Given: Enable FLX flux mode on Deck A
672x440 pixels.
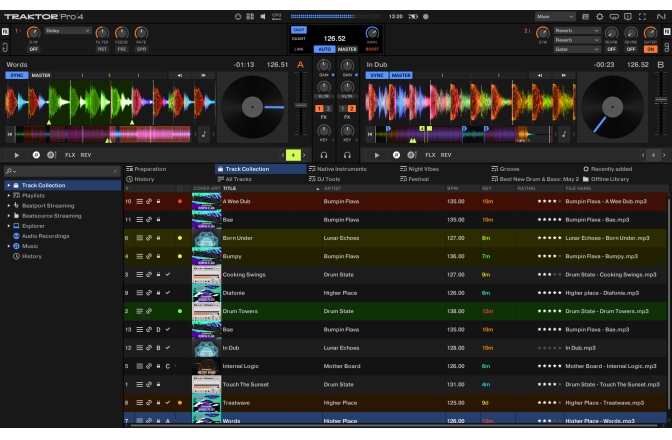Looking at the screenshot, I should pyautogui.click(x=70, y=155).
